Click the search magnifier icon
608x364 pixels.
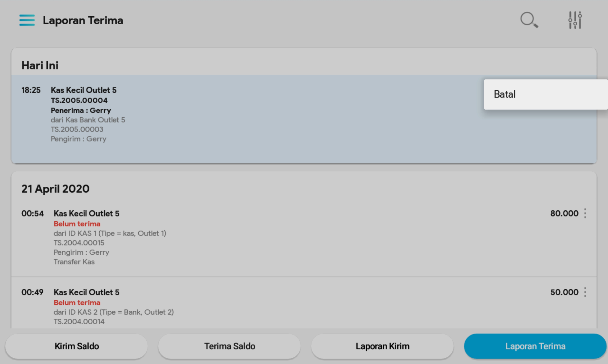[529, 20]
